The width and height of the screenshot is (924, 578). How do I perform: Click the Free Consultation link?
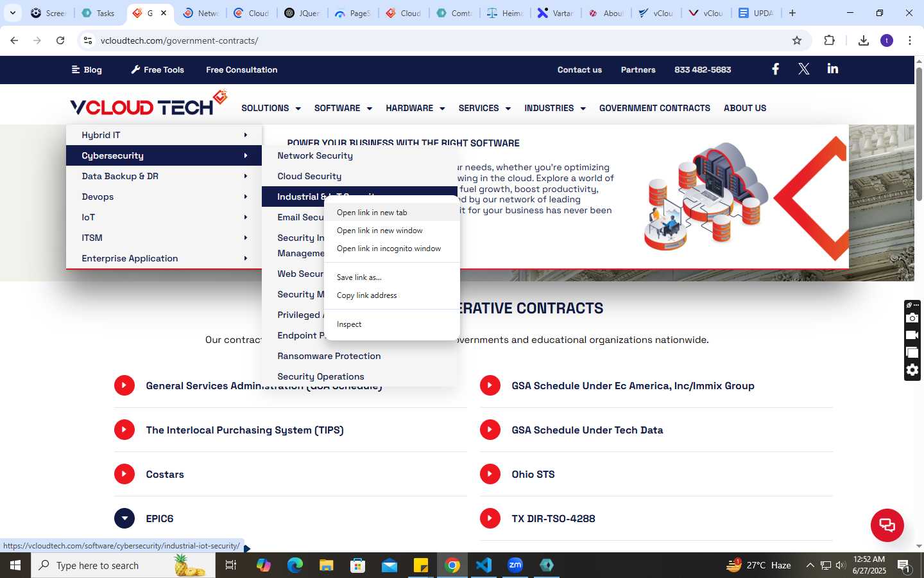(x=242, y=69)
